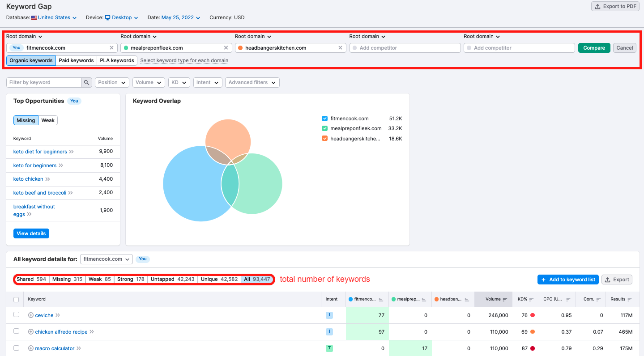The image size is (644, 356).
Task: Tick the chicken alfredo recipe checkbox
Action: tap(17, 331)
